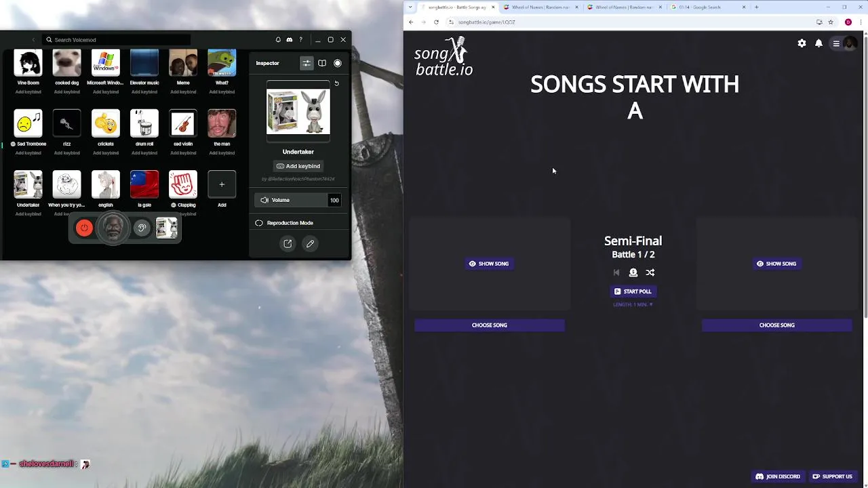Play the rizz sound tile
868x488 pixels.
66,123
